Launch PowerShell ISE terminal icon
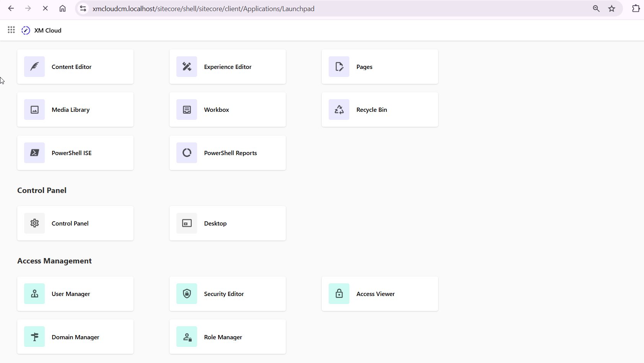The image size is (644, 363). click(34, 153)
